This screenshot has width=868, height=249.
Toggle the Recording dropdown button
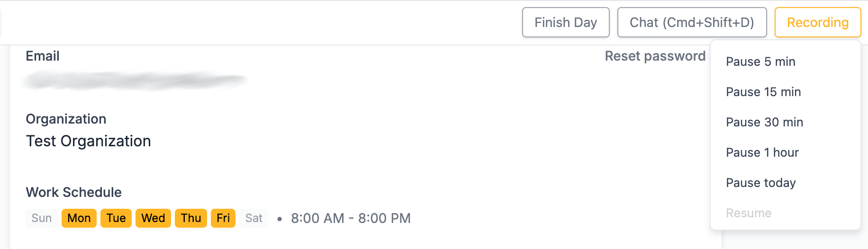pyautogui.click(x=817, y=22)
